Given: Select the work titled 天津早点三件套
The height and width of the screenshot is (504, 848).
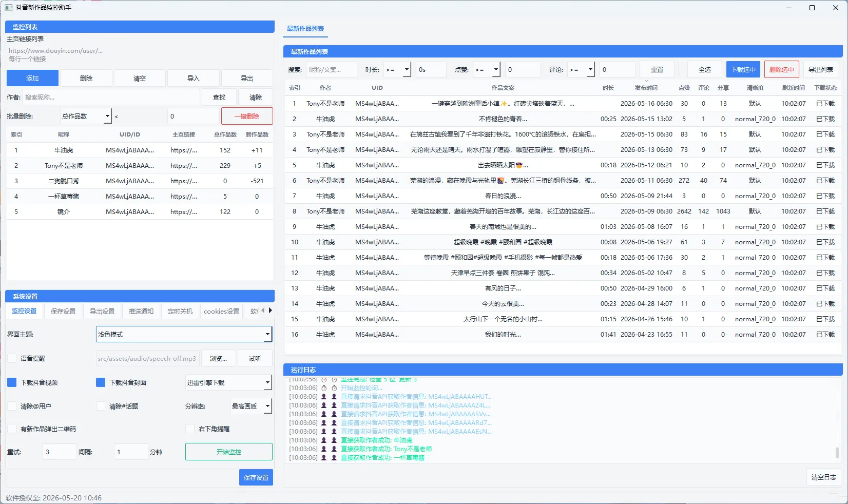Looking at the screenshot, I should coord(563,273).
